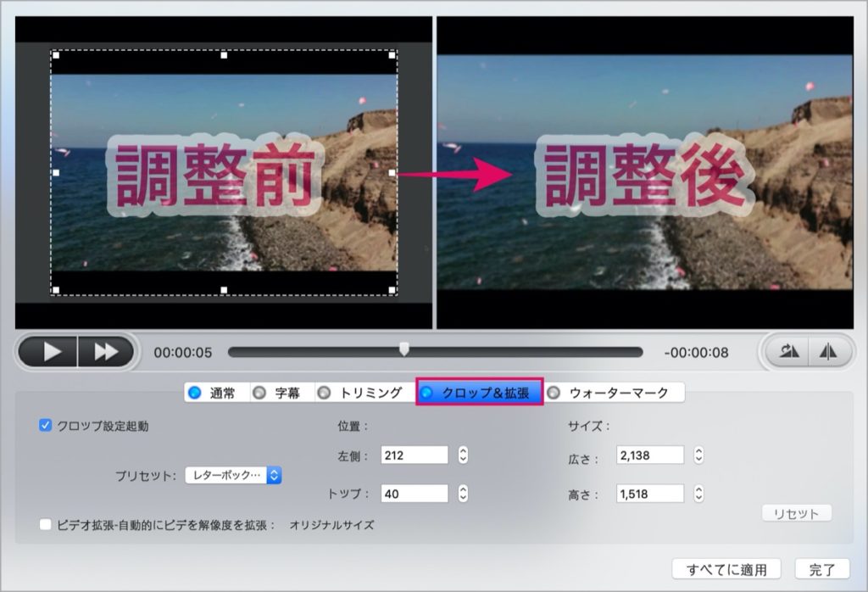Click bottom-left crop handle

pyautogui.click(x=56, y=289)
